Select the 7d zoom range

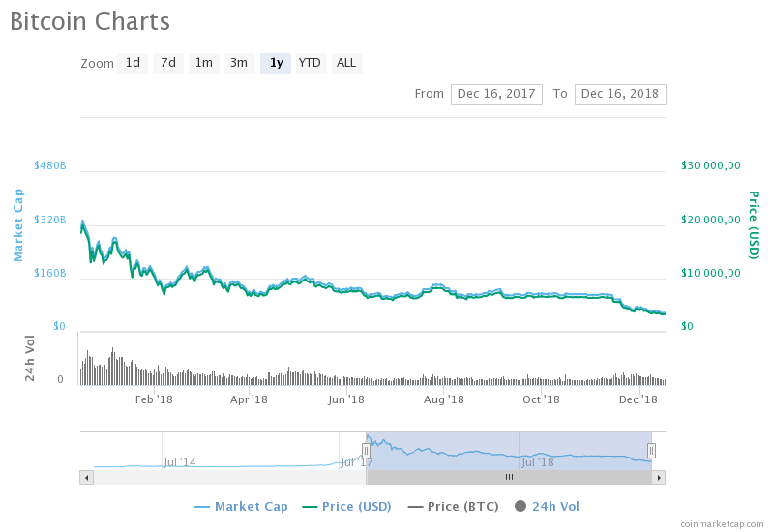pyautogui.click(x=167, y=63)
